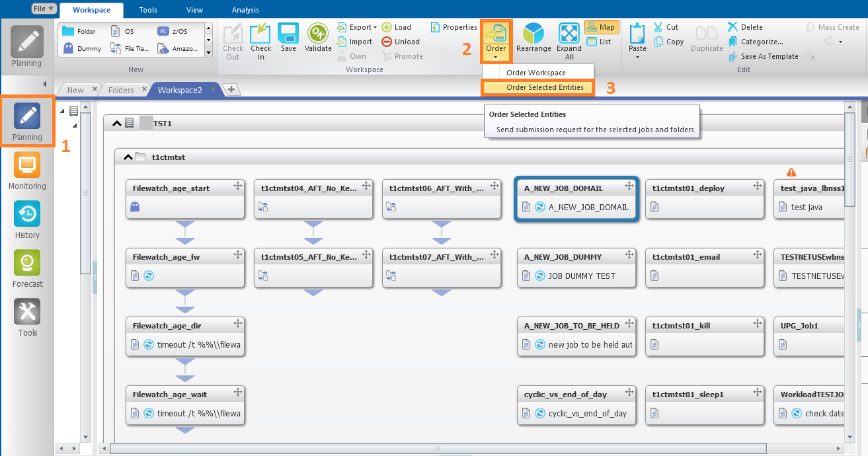Click the Properties button
The height and width of the screenshot is (456, 868).
coord(454,27)
